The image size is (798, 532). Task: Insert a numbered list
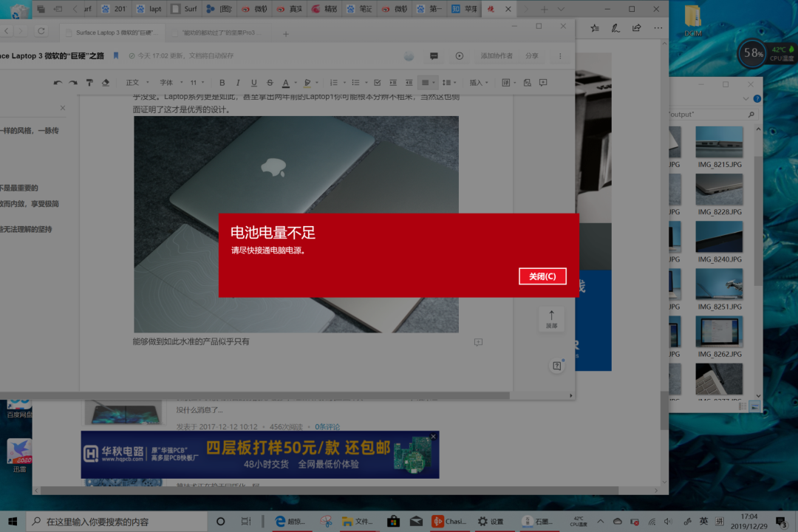(x=334, y=83)
